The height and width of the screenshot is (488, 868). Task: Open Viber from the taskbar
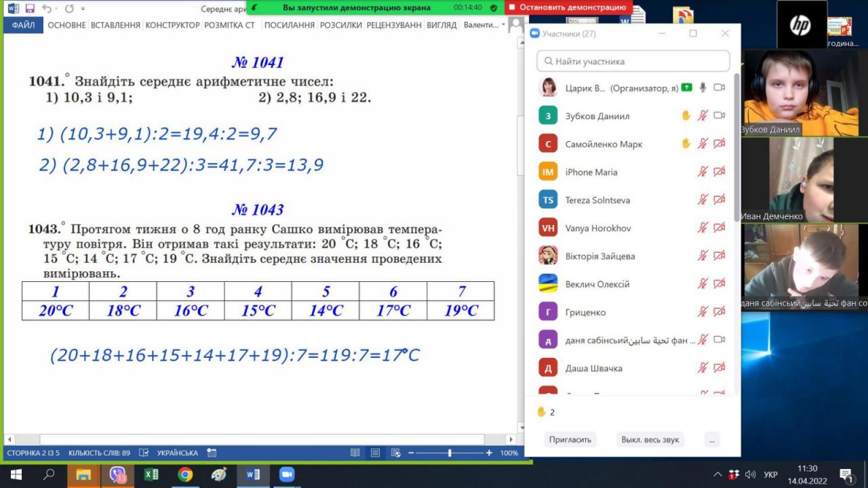click(x=118, y=474)
